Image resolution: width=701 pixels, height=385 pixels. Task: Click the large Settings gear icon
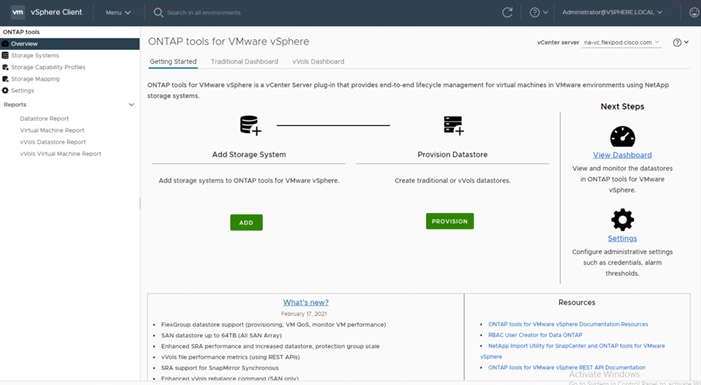(x=622, y=220)
